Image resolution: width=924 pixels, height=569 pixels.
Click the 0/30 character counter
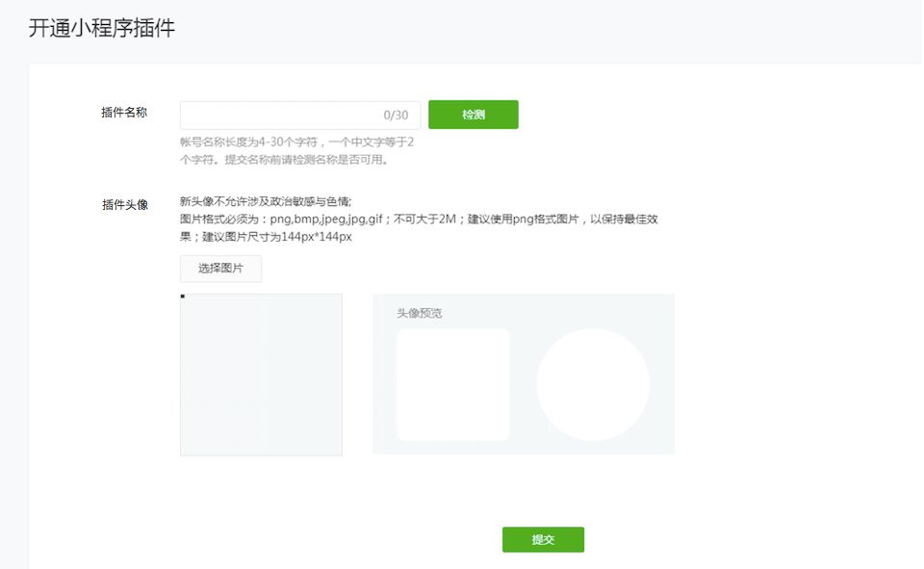[x=396, y=116]
